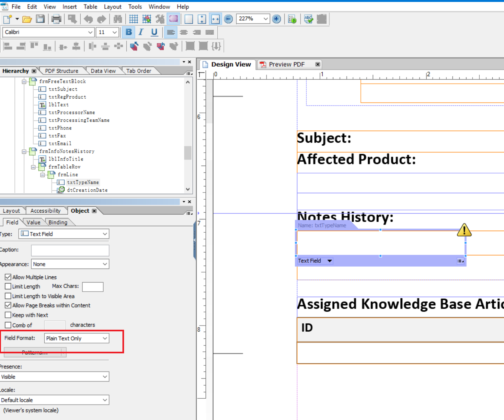This screenshot has height=420, width=504.
Task: Toggle Allow Multiple Lines checkbox
Action: coord(8,277)
